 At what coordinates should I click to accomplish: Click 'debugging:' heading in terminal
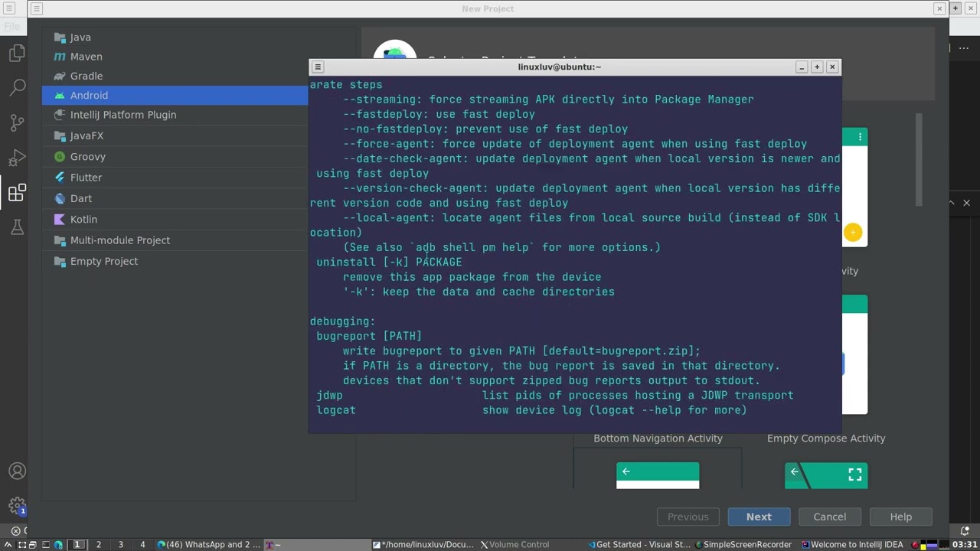click(x=342, y=321)
